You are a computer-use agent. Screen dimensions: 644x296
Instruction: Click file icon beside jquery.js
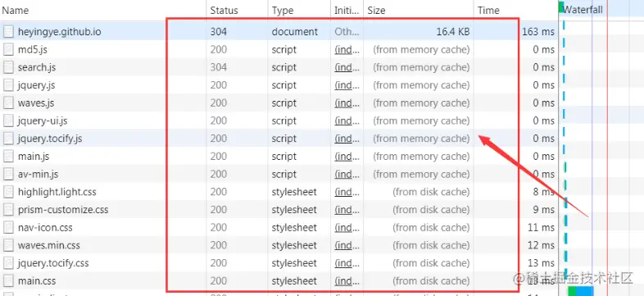[x=8, y=85]
